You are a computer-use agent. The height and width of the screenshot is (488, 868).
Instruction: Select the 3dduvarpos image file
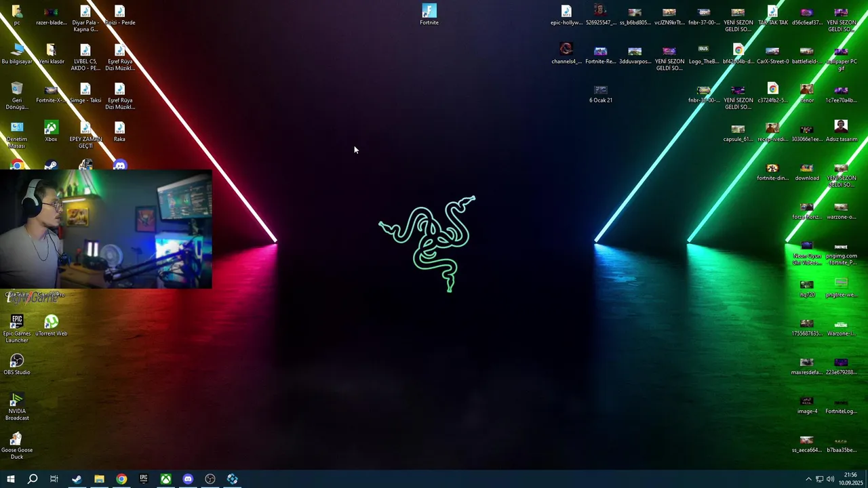pos(635,54)
